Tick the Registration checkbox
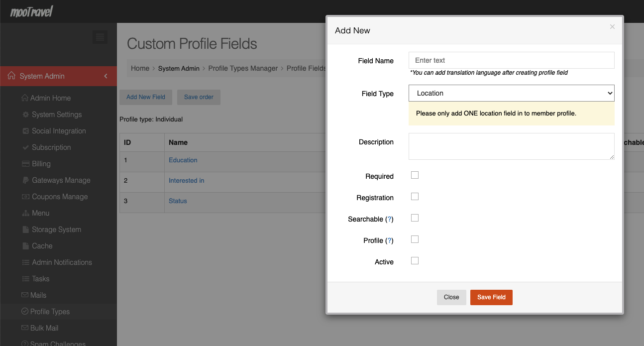Viewport: 644px width, 346px height. 415,197
